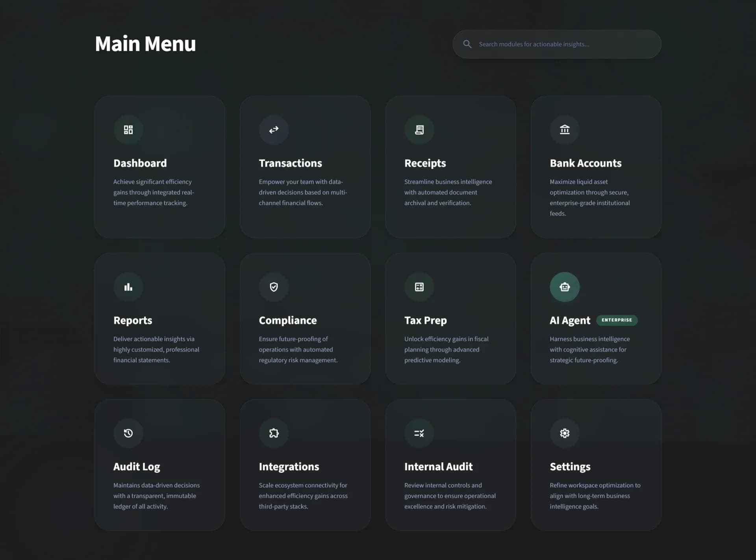Click the Reports bar chart icon

click(128, 287)
